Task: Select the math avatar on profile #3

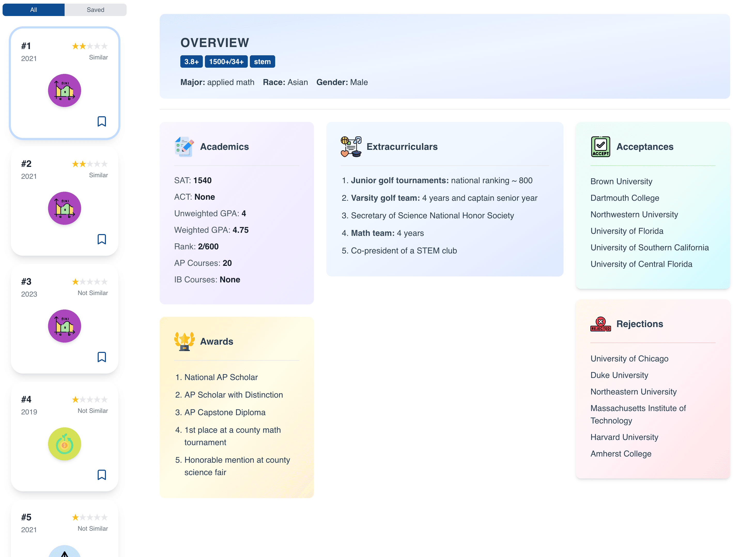Action: click(x=64, y=326)
